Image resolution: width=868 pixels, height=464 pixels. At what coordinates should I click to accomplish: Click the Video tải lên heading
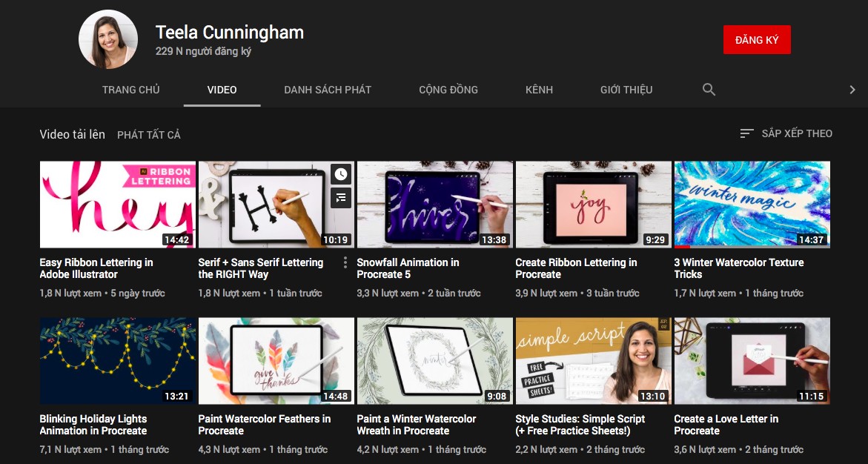[73, 134]
